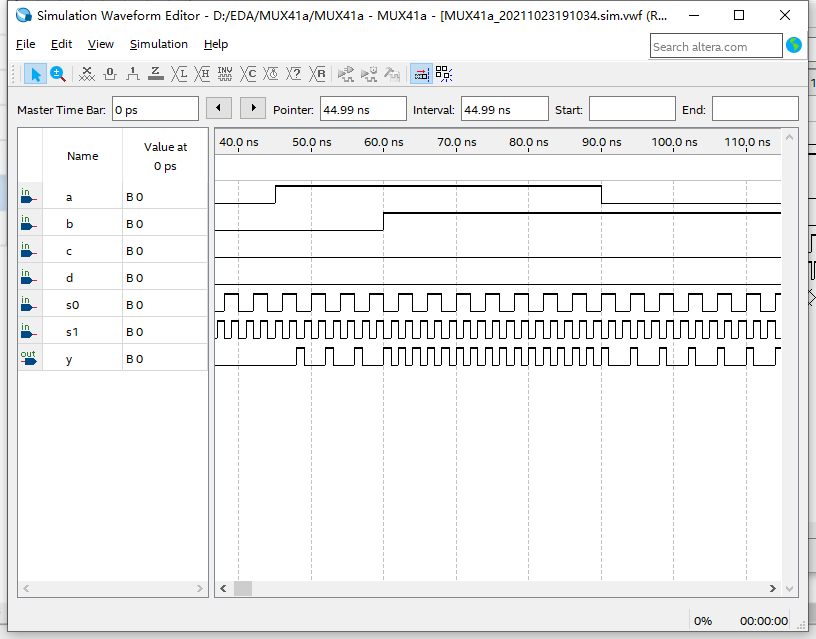This screenshot has width=816, height=639.
Task: Open Overwrite Clock tool
Action: [271, 74]
